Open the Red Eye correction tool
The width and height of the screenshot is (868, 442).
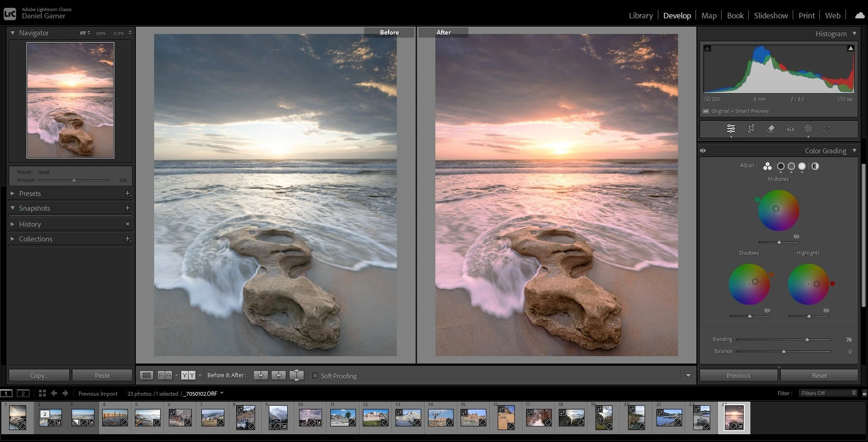(790, 129)
